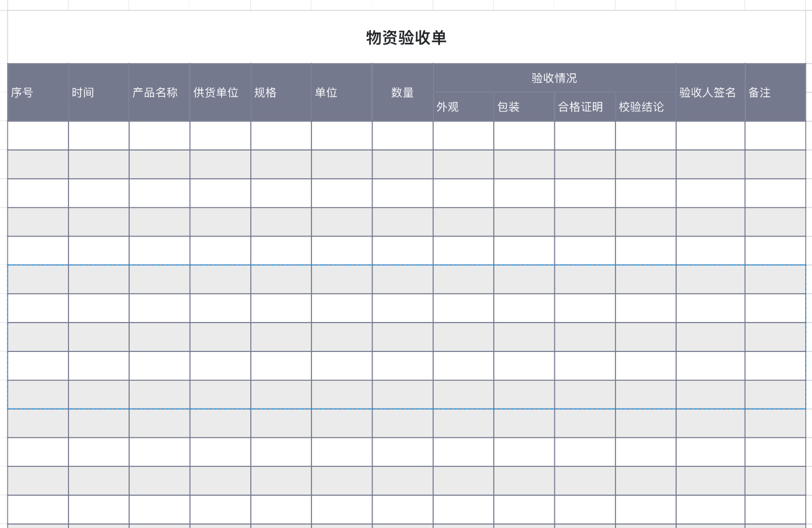The width and height of the screenshot is (812, 528).
Task: Select first empty cell under 数量
Action: [403, 136]
